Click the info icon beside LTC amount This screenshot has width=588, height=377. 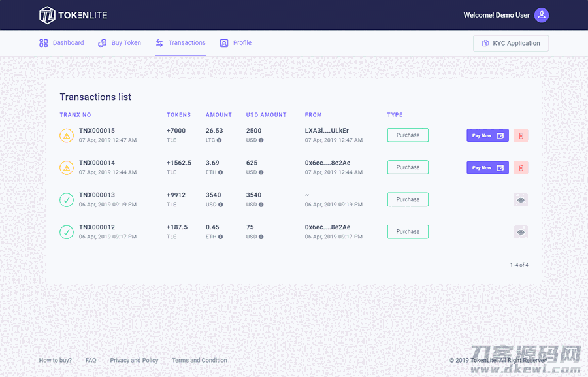(x=219, y=140)
